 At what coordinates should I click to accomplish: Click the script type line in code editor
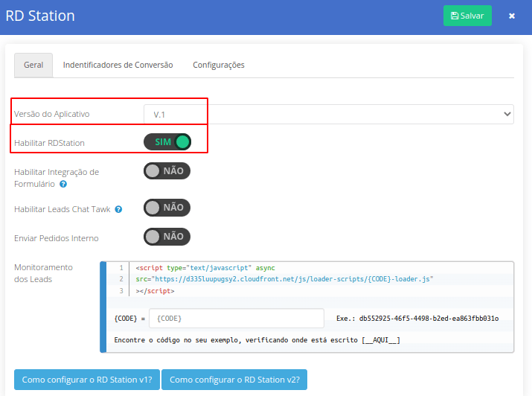tap(205, 267)
